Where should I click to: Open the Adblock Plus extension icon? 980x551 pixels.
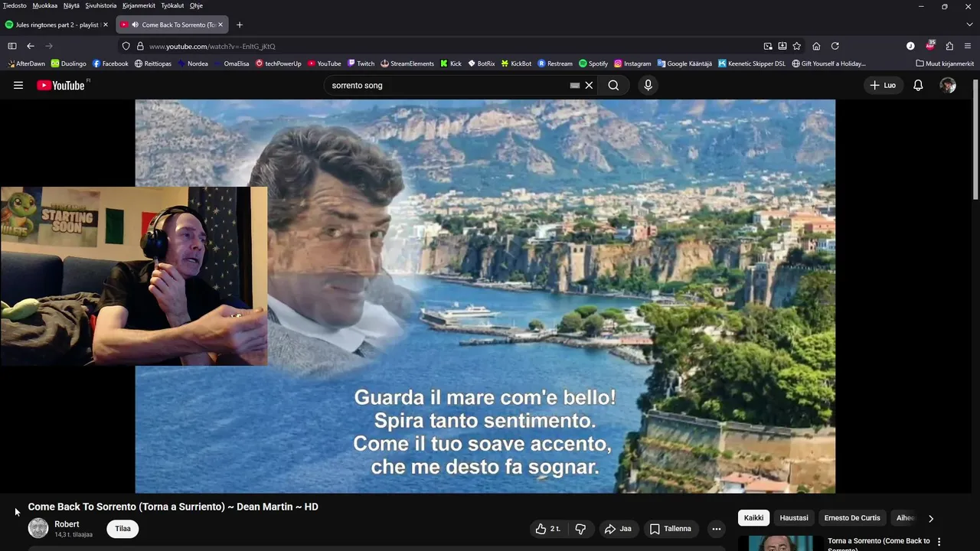coord(930,46)
